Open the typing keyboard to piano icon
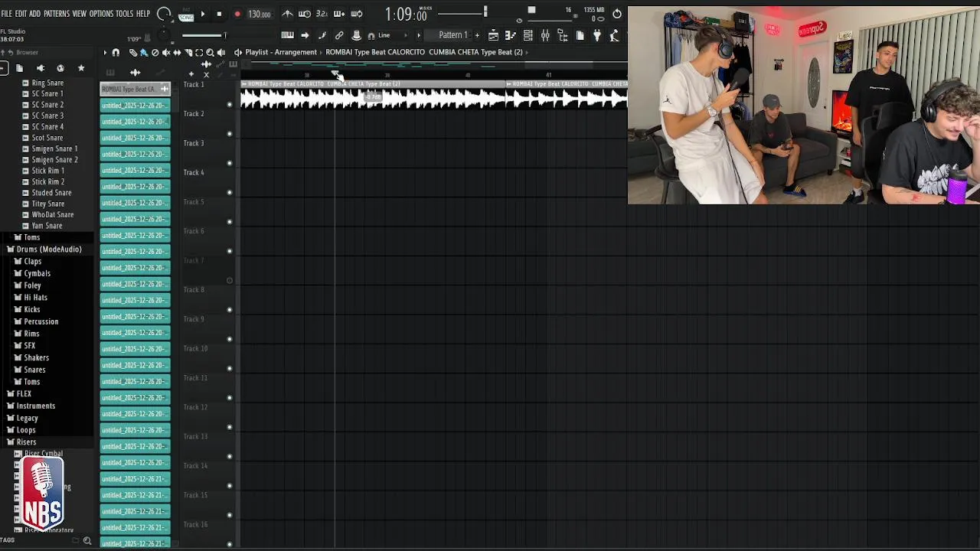980x551 pixels. coord(287,35)
